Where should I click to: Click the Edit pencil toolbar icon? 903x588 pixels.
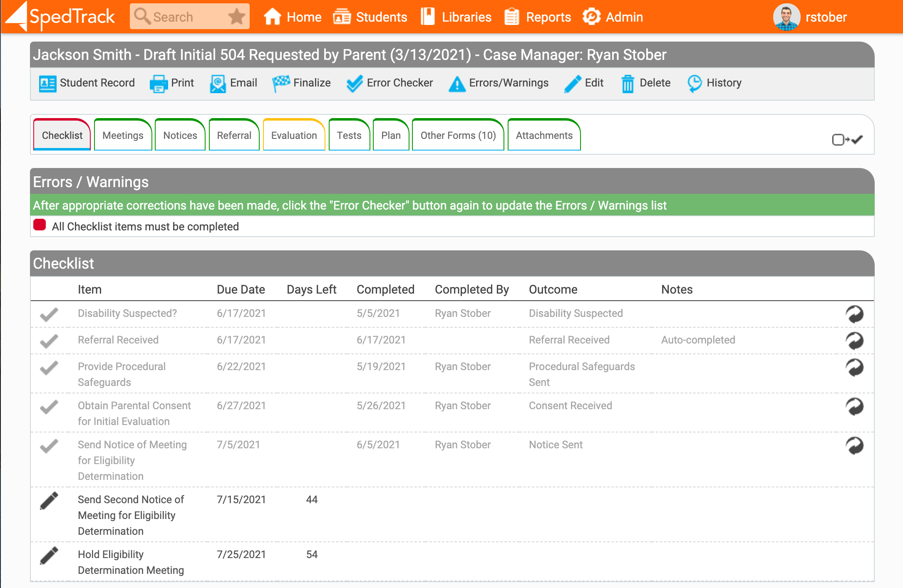coord(573,83)
